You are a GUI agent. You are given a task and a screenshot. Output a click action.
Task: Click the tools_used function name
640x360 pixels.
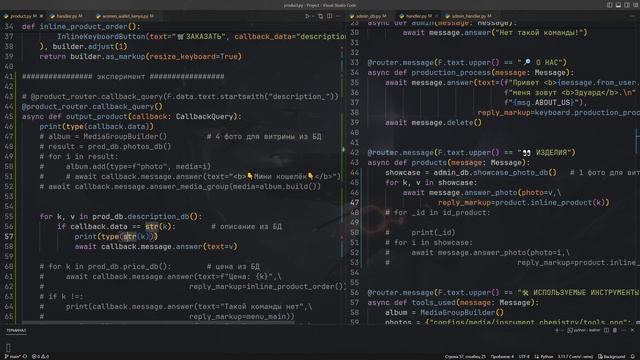[433, 302]
